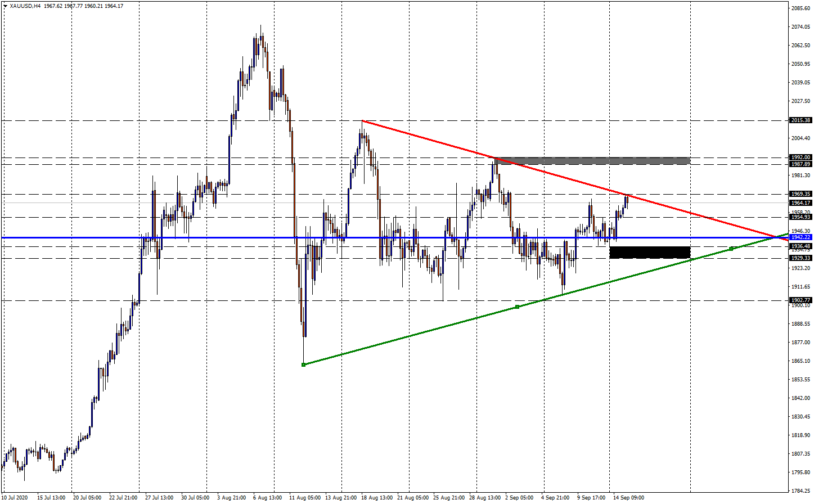814x504 pixels.
Task: Click the 2085.60 price scale value
Action: pos(800,8)
